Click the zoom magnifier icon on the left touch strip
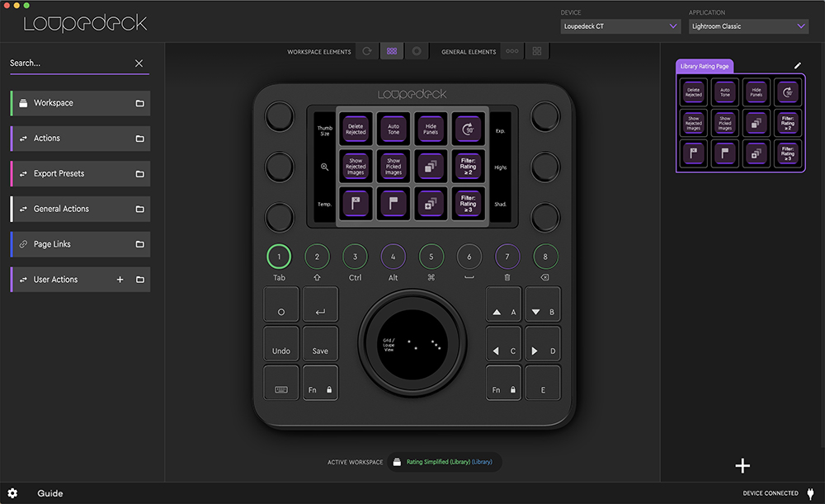The image size is (825, 504). [324, 167]
